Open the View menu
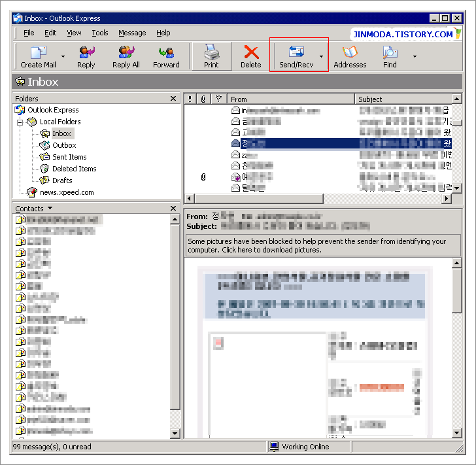 point(74,33)
